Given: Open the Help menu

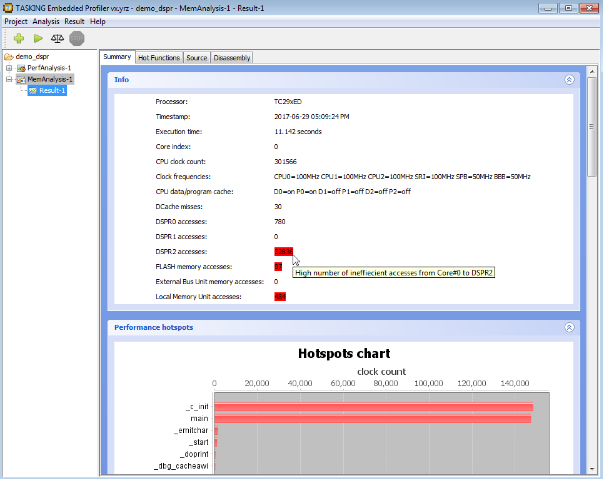Looking at the screenshot, I should (98, 22).
